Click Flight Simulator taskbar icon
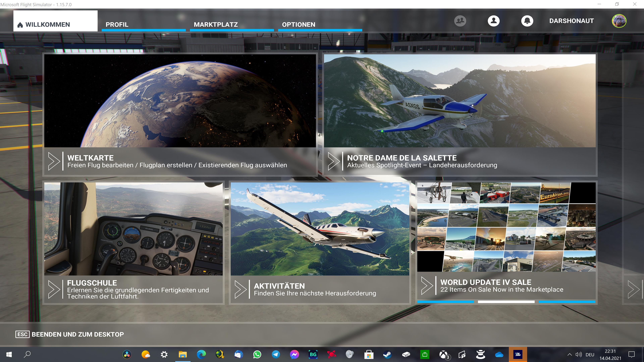The width and height of the screenshot is (644, 362). coord(518,354)
